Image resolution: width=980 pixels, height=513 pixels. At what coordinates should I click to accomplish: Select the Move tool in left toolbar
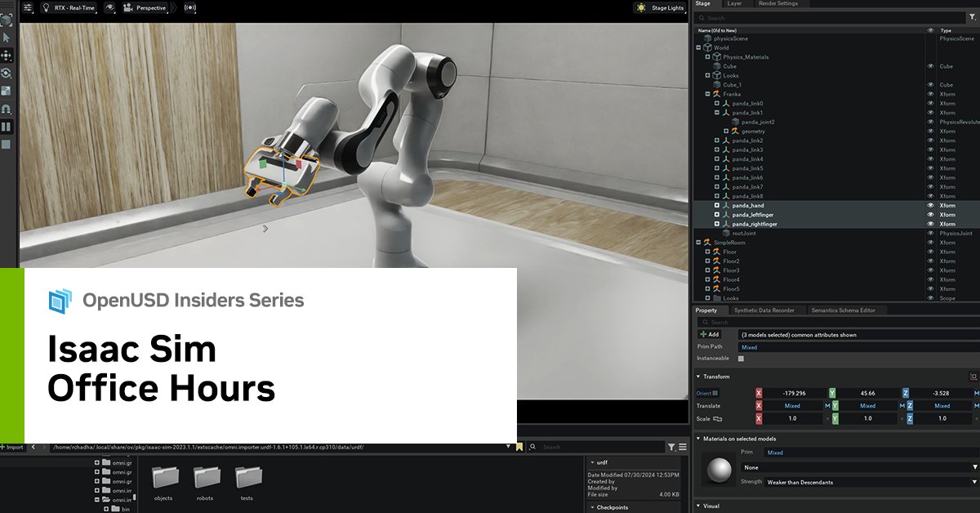point(6,55)
